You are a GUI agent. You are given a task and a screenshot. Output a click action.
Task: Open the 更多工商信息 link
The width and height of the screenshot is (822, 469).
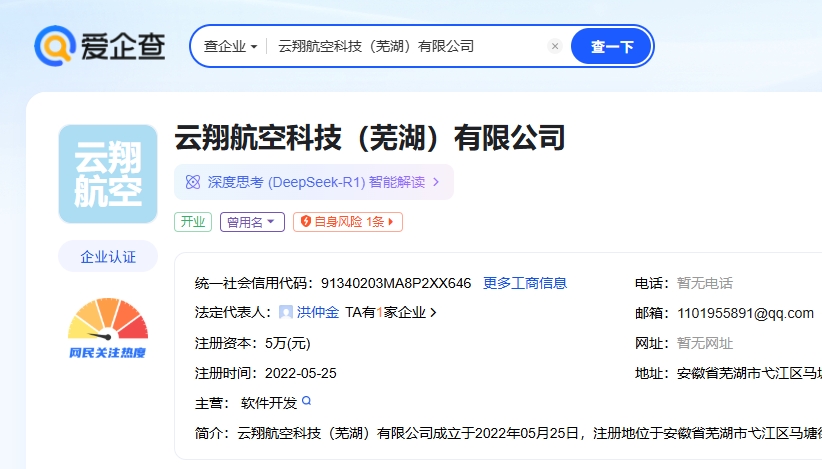[525, 283]
